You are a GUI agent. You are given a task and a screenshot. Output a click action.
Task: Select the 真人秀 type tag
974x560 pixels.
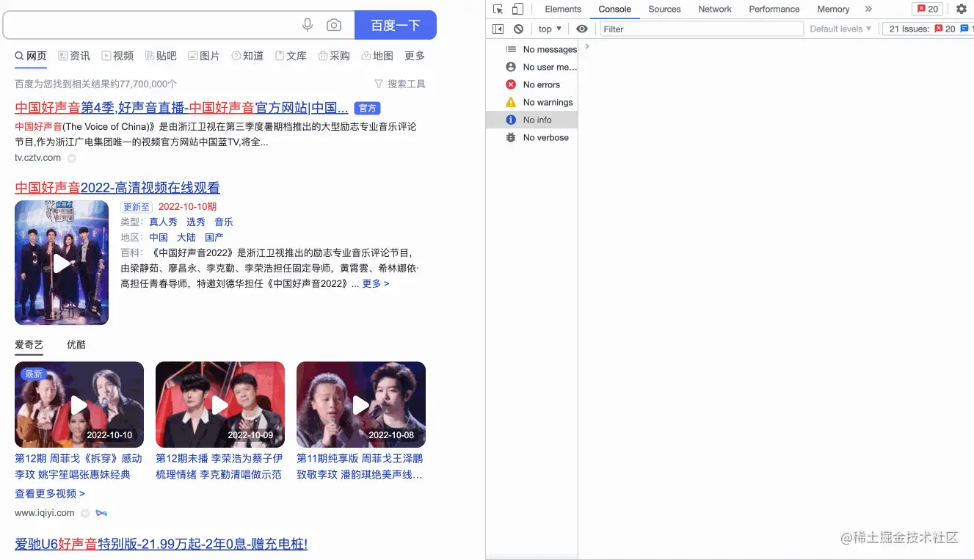pos(163,222)
